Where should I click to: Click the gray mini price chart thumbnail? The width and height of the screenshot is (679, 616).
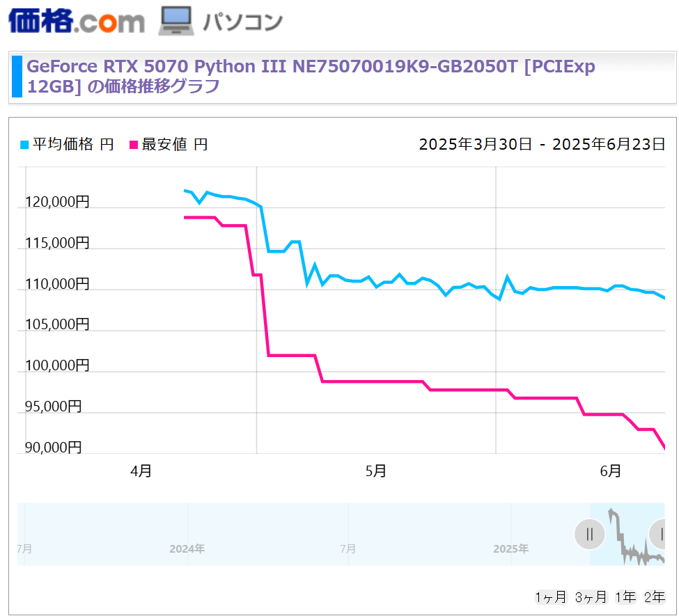coord(636,537)
